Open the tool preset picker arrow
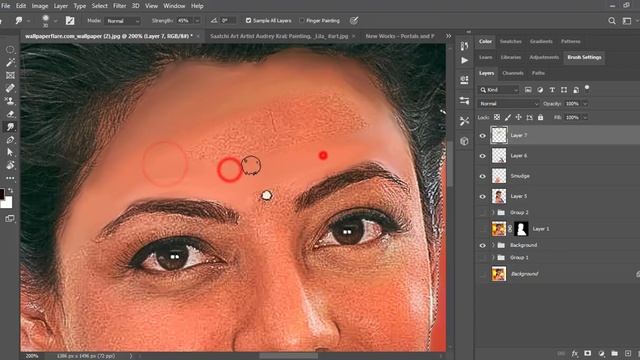Viewport: 640px width, 360px height. coord(29,21)
